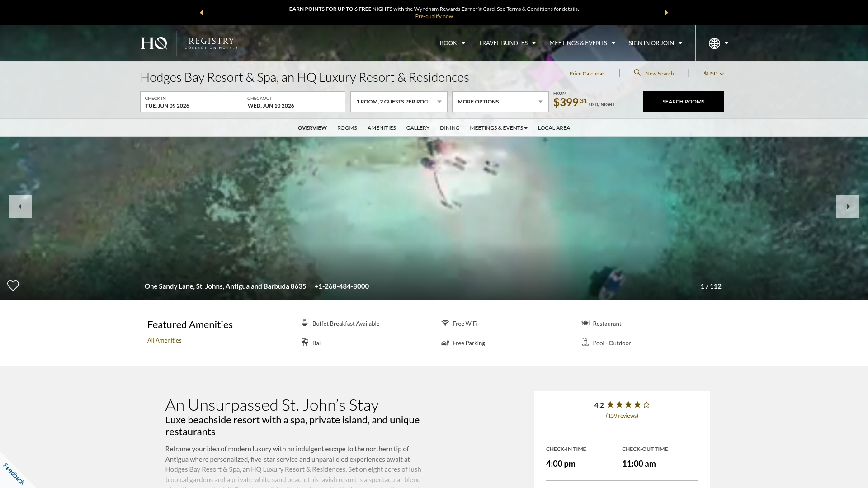Follow the Pre-qualify now link

click(434, 16)
